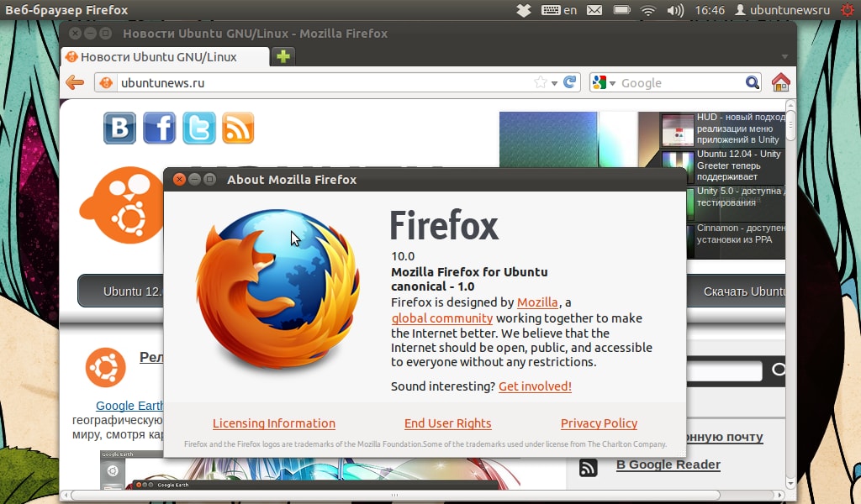
Task: Open the red power session menu
Action: point(848,10)
